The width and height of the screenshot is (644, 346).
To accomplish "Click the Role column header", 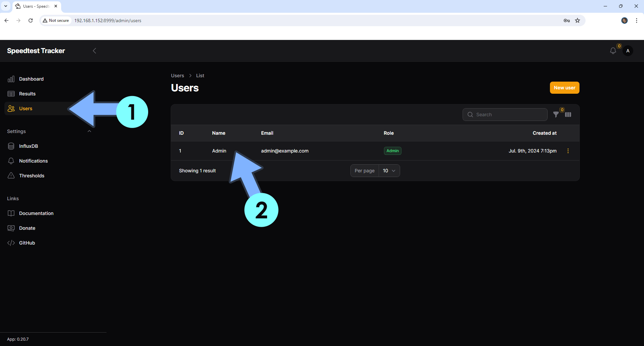I will point(389,133).
